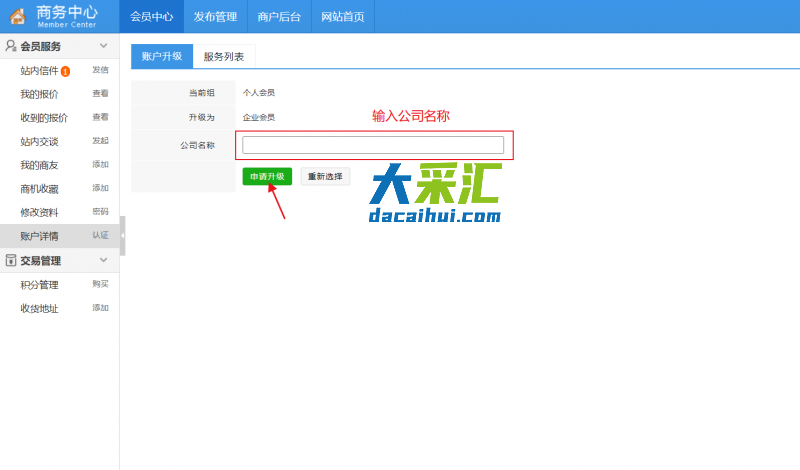Click 认证 next to 账户详情

[x=101, y=235]
